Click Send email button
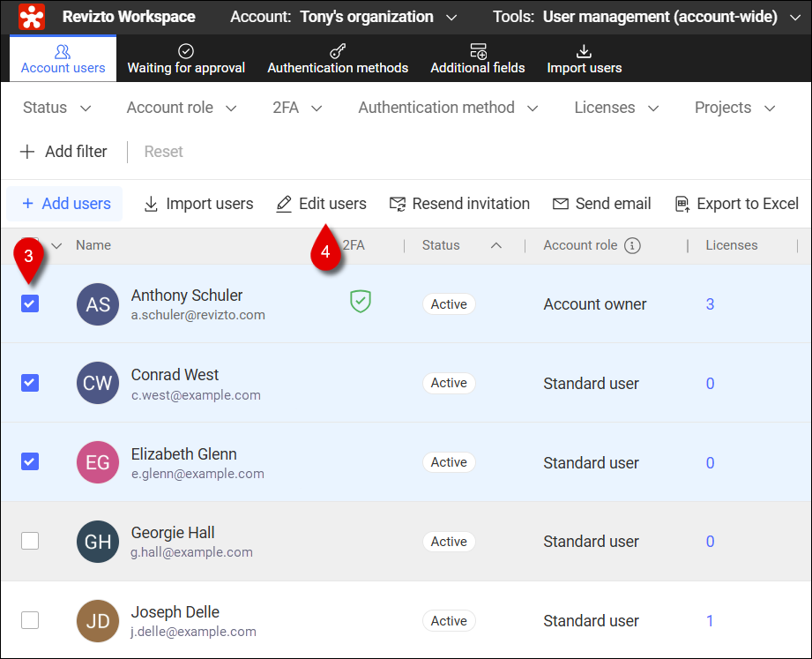Screen dimensions: 812x659 point(602,204)
